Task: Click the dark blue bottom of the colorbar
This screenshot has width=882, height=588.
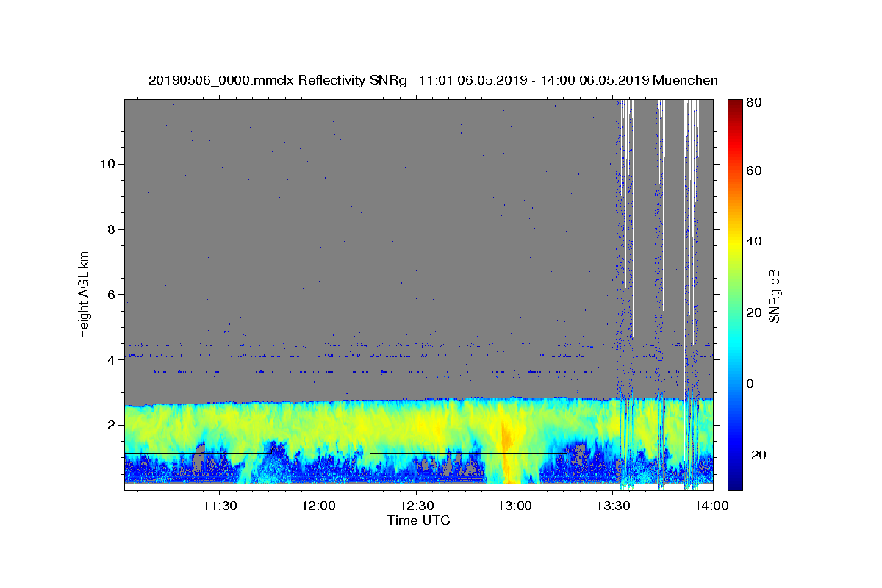Action: pyautogui.click(x=735, y=481)
